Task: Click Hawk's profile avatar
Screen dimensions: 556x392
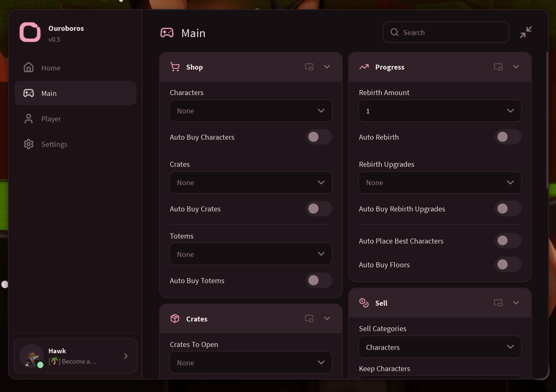Action: pyautogui.click(x=31, y=356)
